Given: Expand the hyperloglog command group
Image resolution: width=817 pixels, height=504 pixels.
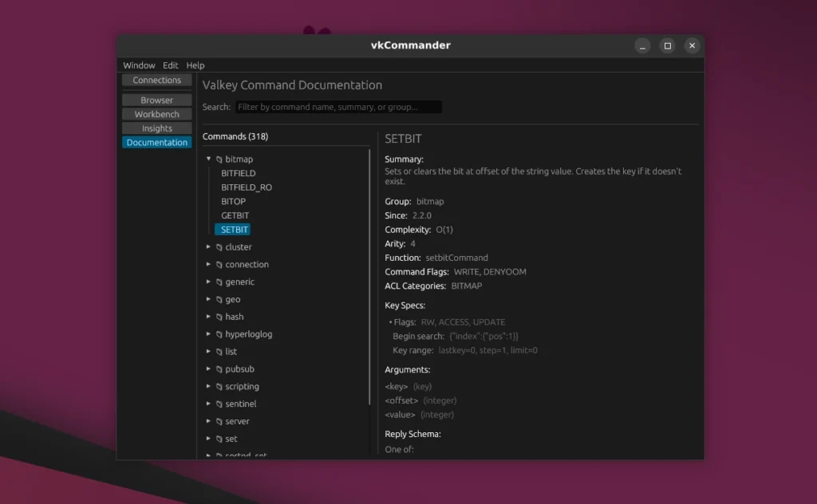Looking at the screenshot, I should 210,334.
